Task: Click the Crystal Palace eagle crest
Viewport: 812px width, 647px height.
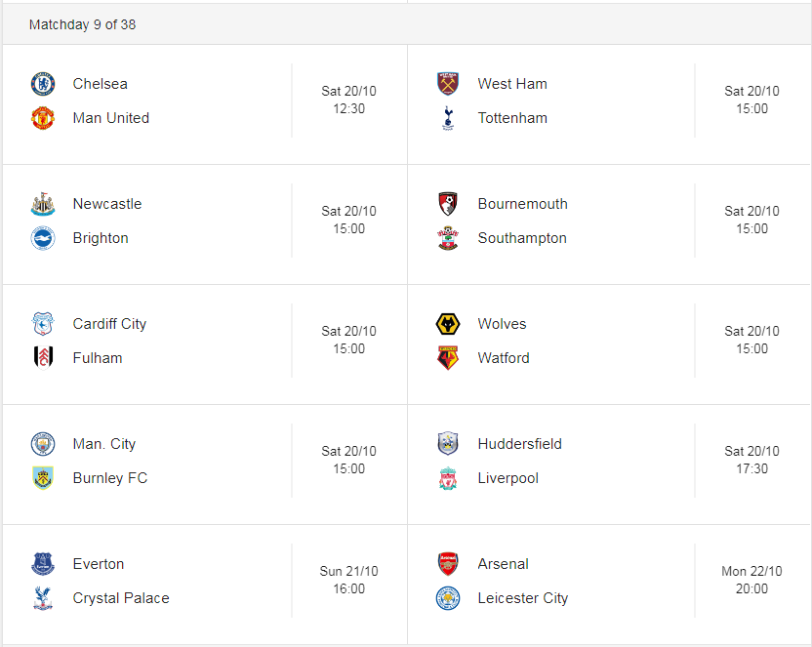Action: [x=43, y=598]
